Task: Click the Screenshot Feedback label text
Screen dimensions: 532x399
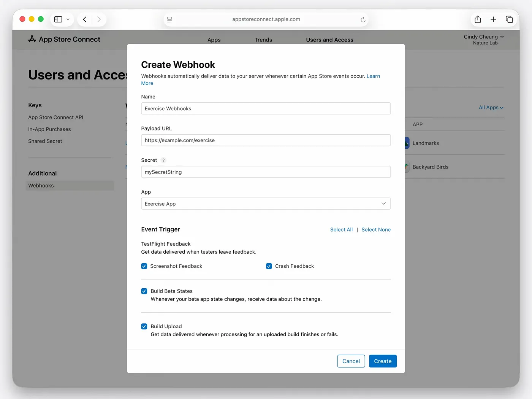Action: pos(176,266)
